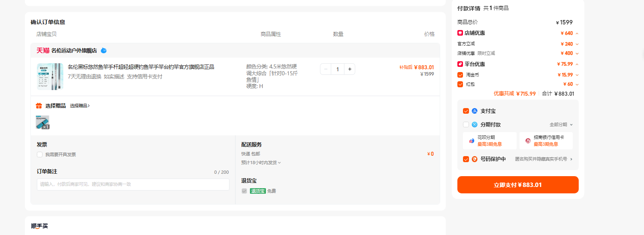This screenshot has height=235, width=644.
Task: Click the 平台优惠 red platform icon
Action: pos(460,64)
